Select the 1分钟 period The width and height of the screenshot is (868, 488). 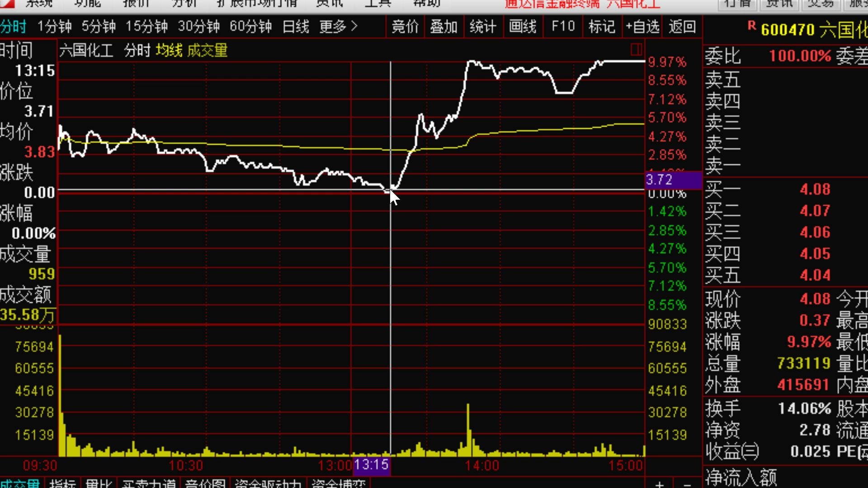(x=55, y=27)
